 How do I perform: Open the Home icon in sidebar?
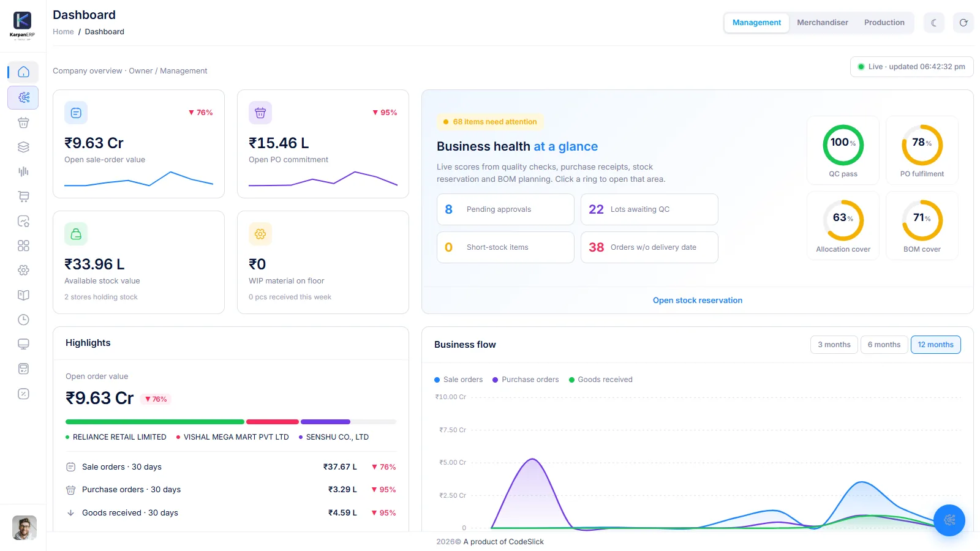pos(23,72)
